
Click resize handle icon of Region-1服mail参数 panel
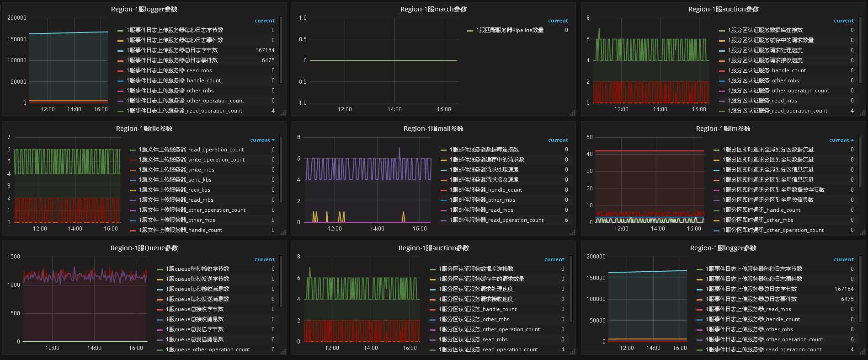[573, 232]
